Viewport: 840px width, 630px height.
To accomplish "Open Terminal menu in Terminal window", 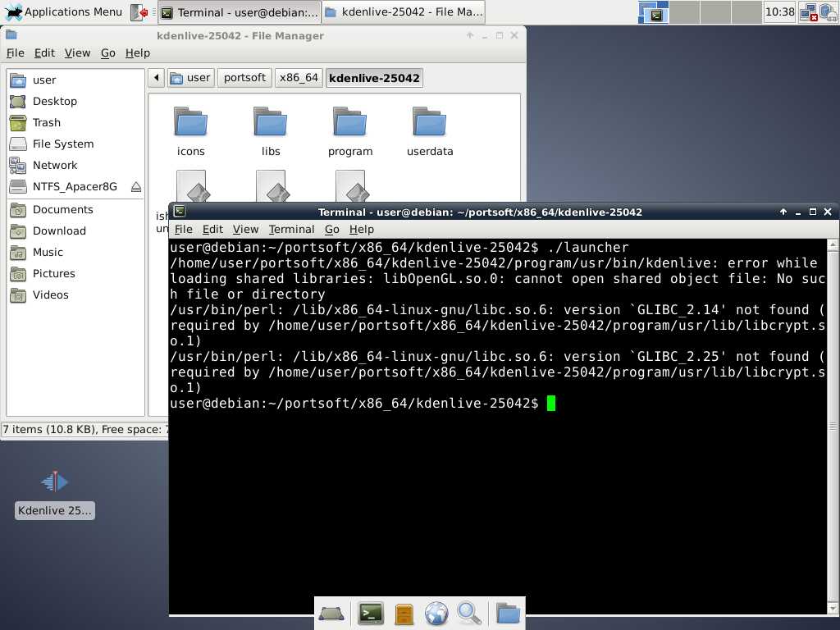I will tap(291, 230).
